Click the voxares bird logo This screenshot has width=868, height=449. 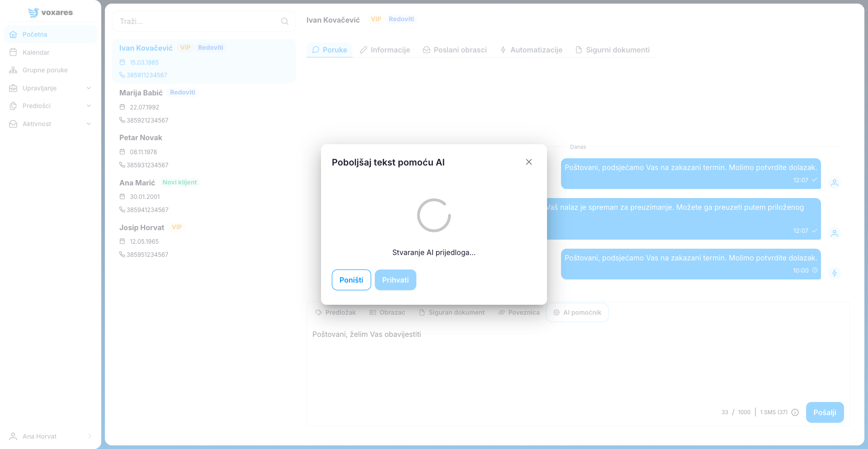click(x=33, y=13)
